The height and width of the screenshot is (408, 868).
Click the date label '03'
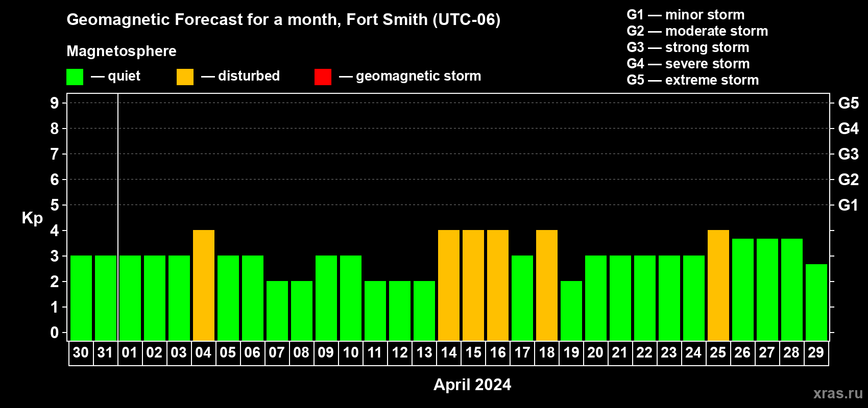pyautogui.click(x=179, y=353)
